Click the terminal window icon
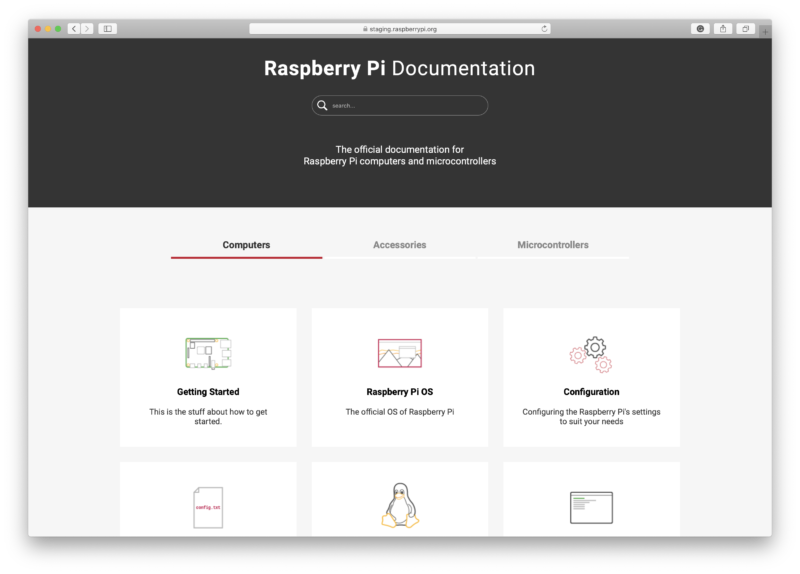The height and width of the screenshot is (574, 800). [591, 507]
